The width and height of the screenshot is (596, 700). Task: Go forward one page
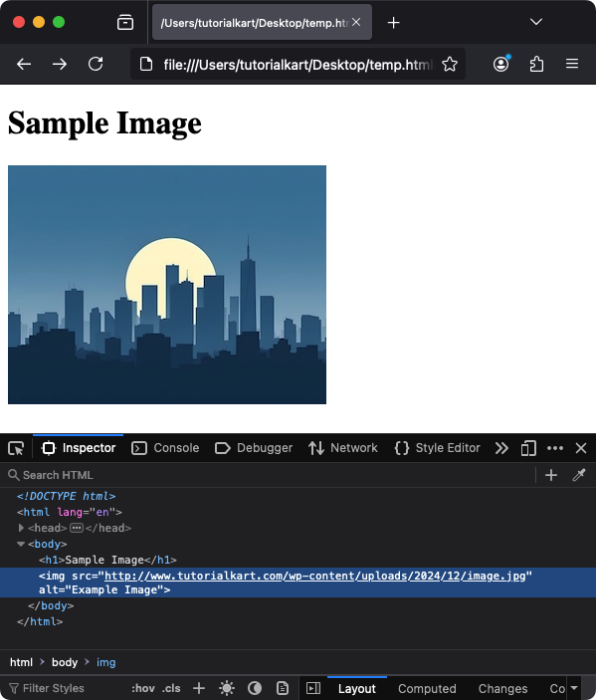[x=60, y=65]
